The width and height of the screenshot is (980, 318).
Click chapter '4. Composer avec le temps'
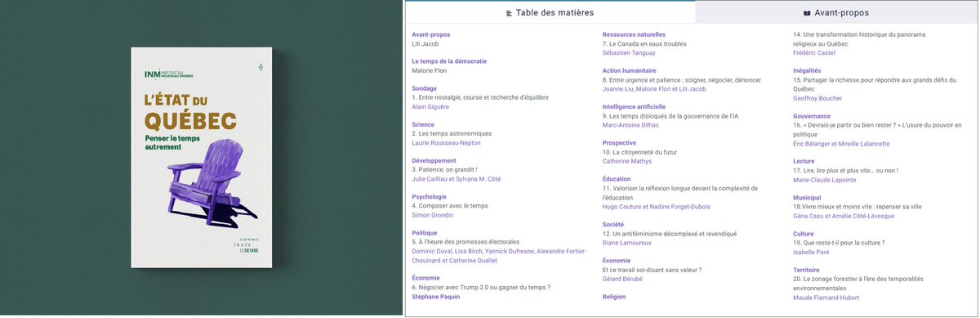[450, 206]
